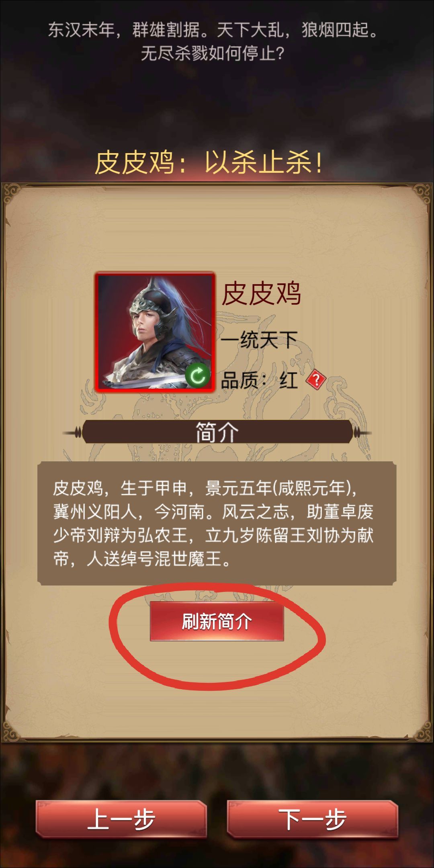Image resolution: width=434 pixels, height=868 pixels.
Task: Tap the right scroll end of 简介 banner
Action: tap(362, 433)
